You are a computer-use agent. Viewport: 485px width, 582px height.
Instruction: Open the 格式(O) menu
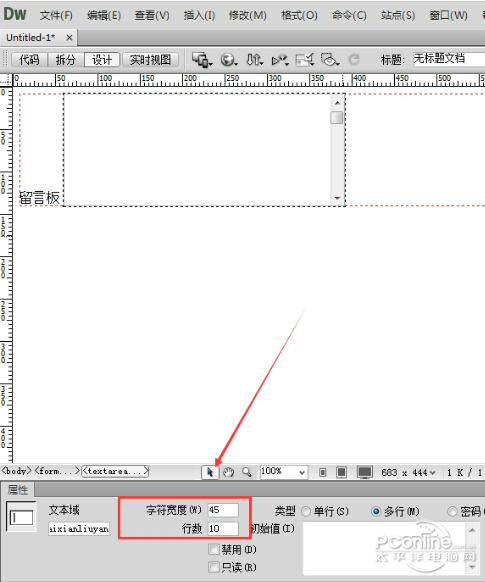[299, 15]
